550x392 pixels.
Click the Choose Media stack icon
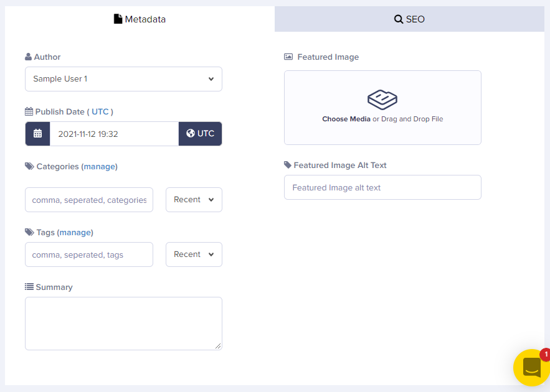tap(382, 100)
